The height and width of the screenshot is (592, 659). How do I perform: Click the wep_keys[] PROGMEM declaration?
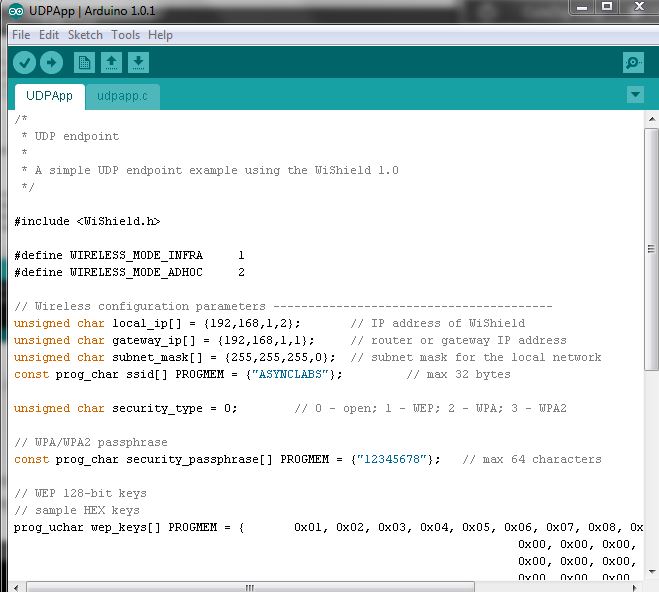click(129, 527)
